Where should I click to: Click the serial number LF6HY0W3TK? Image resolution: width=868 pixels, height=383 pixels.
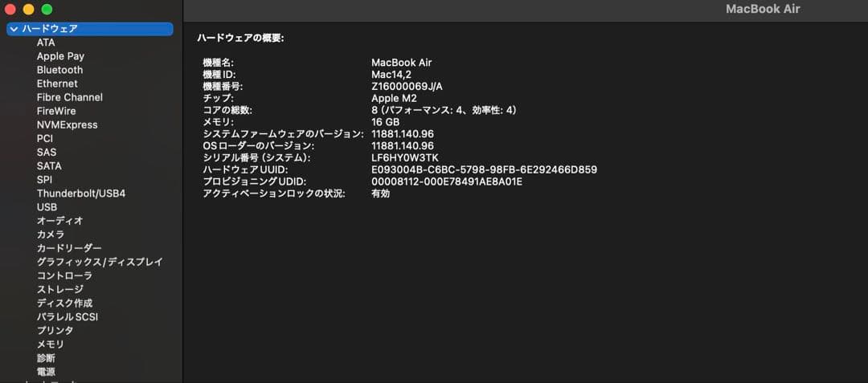point(404,158)
